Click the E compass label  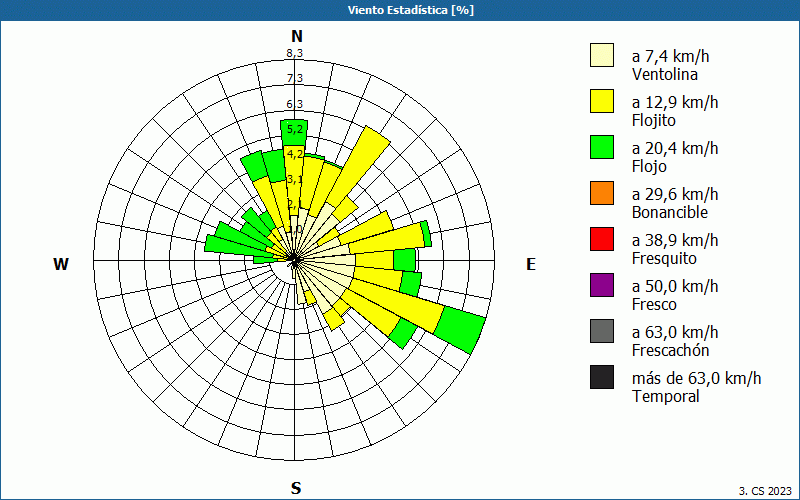[x=531, y=264]
